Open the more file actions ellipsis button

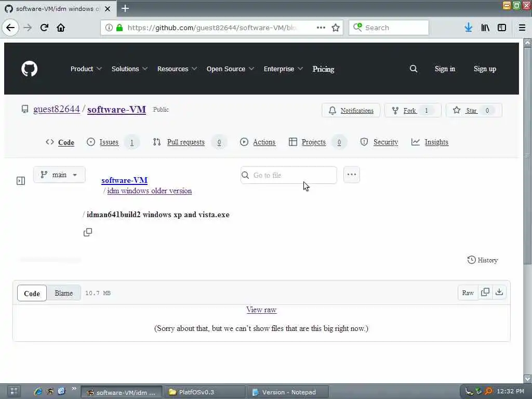pyautogui.click(x=352, y=175)
